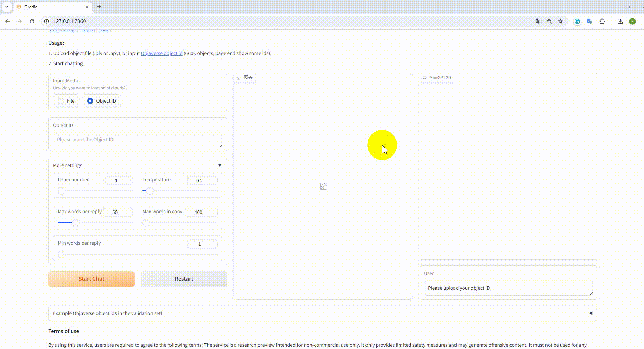Click the Max words in conv. value 400
This screenshot has width=644, height=349.
tap(201, 212)
